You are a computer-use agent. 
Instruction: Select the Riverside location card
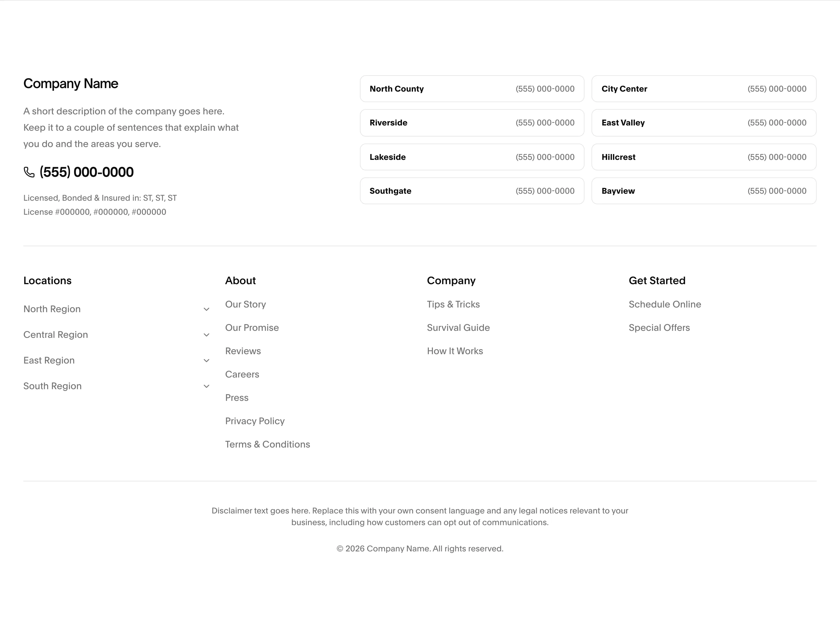coord(472,123)
